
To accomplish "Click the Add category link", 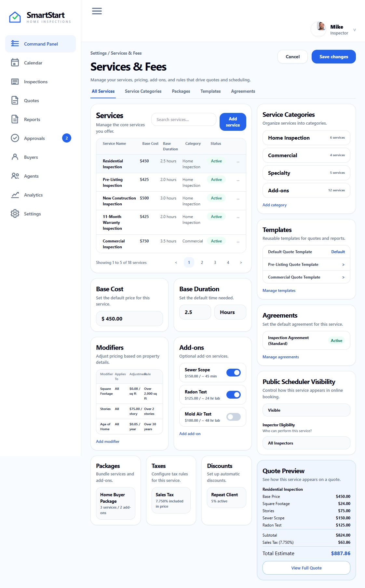I will pos(275,205).
